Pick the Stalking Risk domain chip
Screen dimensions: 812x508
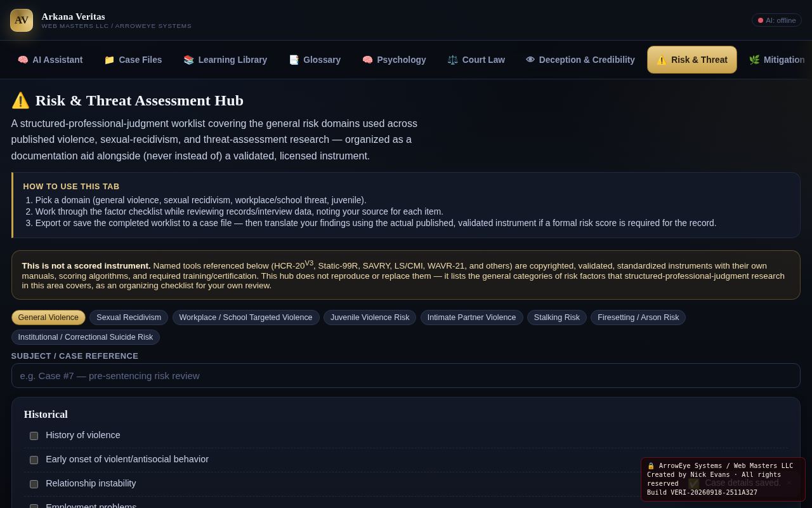[x=557, y=317]
